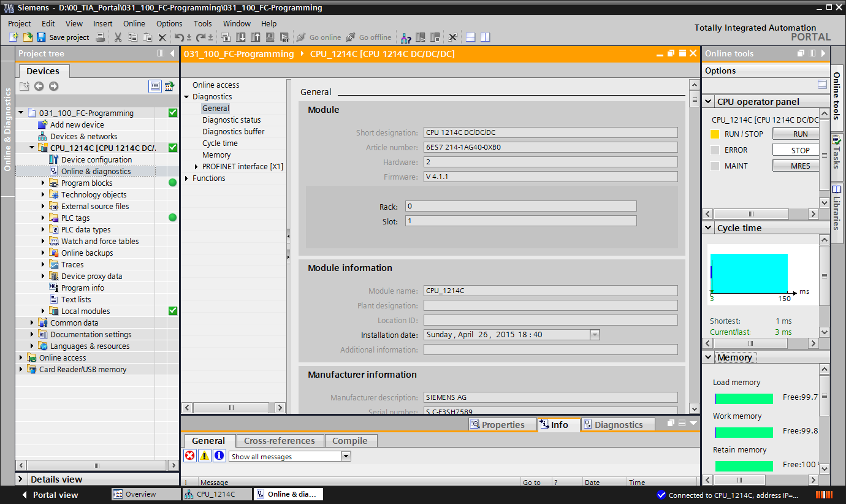Split the editor space vertically
The width and height of the screenshot is (846, 504).
tap(486, 37)
